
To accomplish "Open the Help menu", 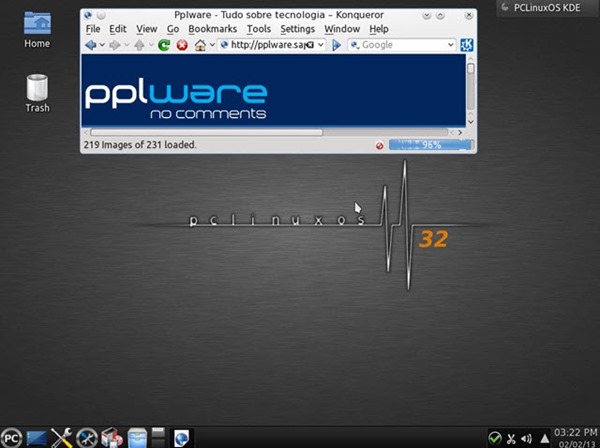I will (x=379, y=29).
